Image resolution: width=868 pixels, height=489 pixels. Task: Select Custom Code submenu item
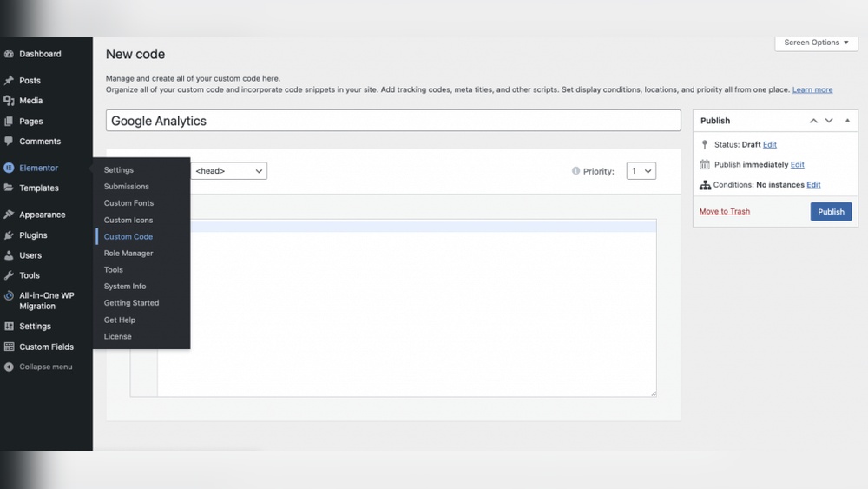pyautogui.click(x=128, y=236)
